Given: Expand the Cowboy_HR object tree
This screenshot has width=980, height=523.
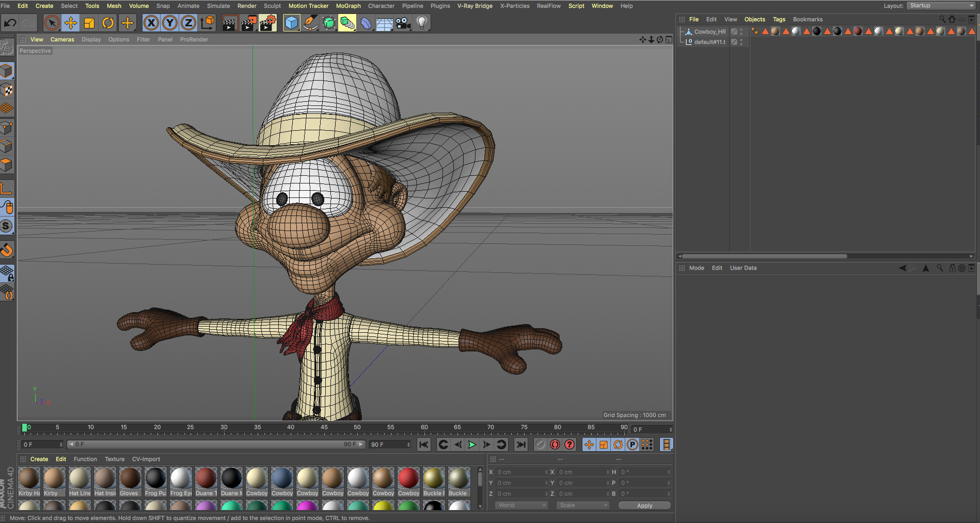Looking at the screenshot, I should coord(682,32).
